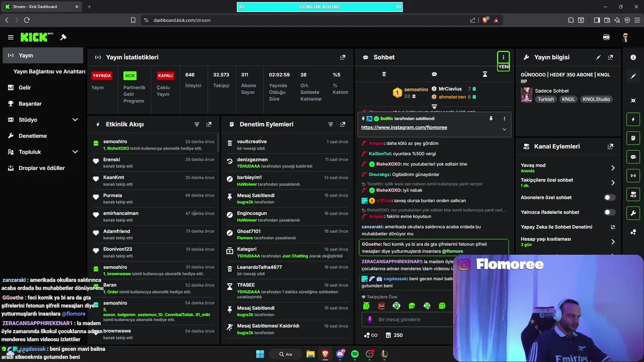Viewport: 644px width, 362px height.
Task: Click the Erenski follow event row
Action: (x=153, y=163)
